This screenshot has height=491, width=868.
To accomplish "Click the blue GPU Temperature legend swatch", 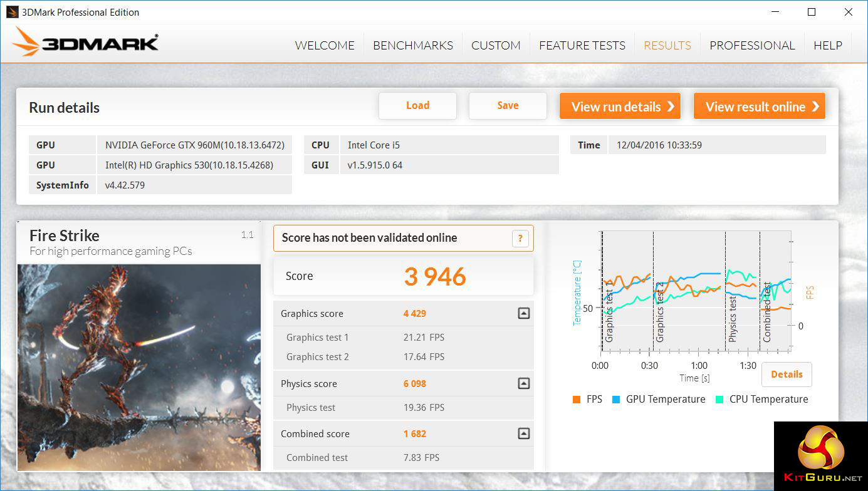I will click(616, 400).
